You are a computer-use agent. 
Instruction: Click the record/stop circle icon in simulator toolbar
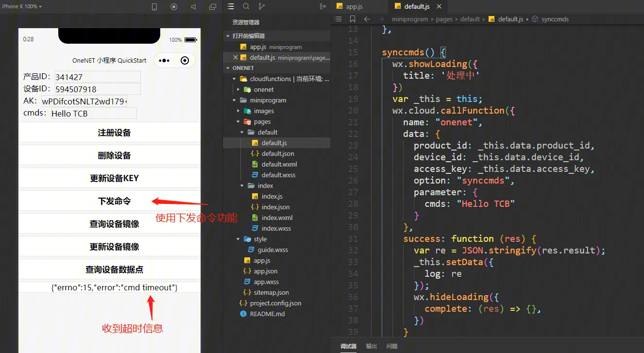(174, 7)
